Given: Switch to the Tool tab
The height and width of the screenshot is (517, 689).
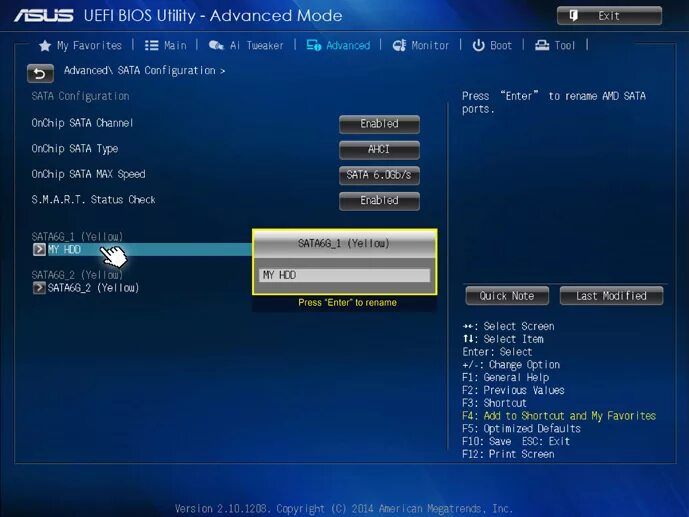Looking at the screenshot, I should [555, 46].
